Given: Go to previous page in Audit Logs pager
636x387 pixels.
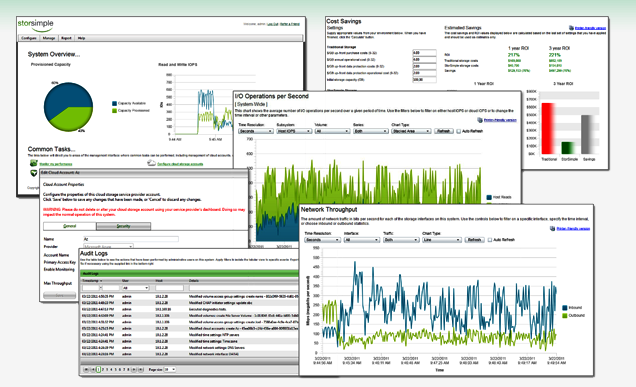Looking at the screenshot, I should pos(92,370).
